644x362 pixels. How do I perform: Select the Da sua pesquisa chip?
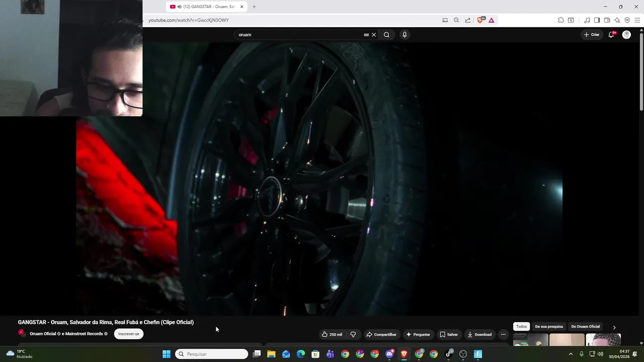pyautogui.click(x=549, y=326)
